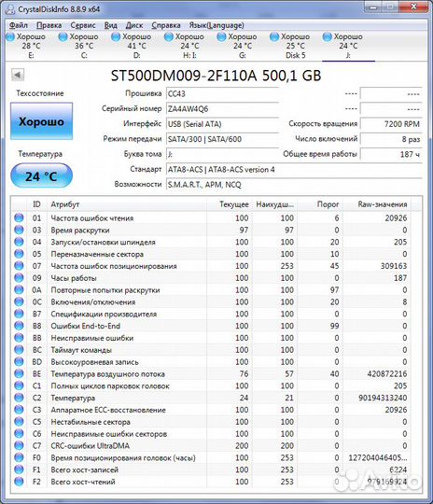Select disk D: at 41 °C
Viewport: 433px width, 504px height.
pyautogui.click(x=132, y=46)
